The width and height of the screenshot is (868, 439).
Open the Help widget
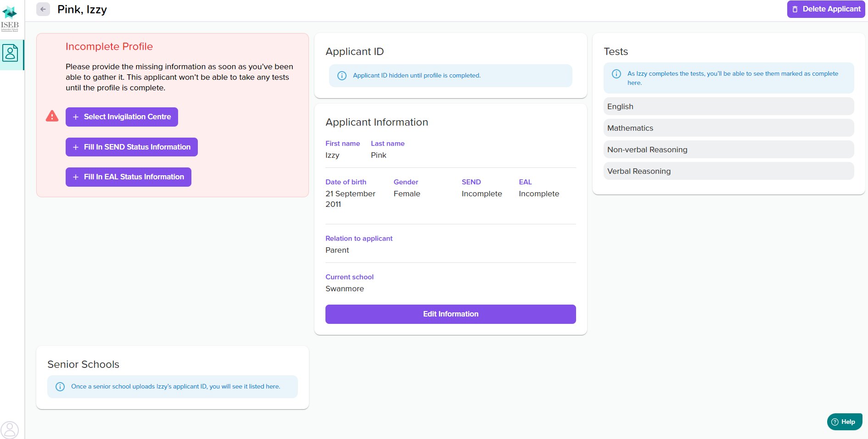tap(844, 422)
